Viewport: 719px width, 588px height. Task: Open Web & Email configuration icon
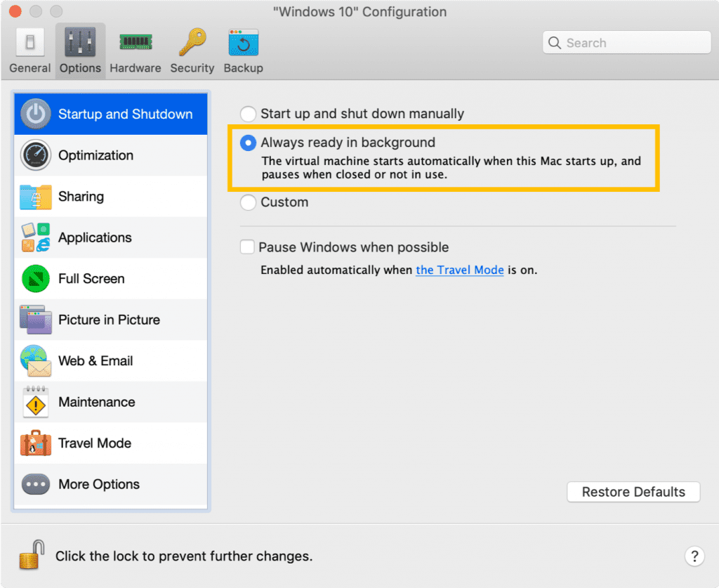coord(36,360)
